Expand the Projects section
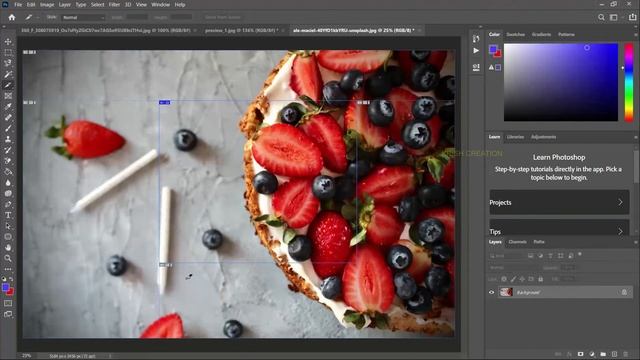This screenshot has width=640, height=360. [559, 202]
